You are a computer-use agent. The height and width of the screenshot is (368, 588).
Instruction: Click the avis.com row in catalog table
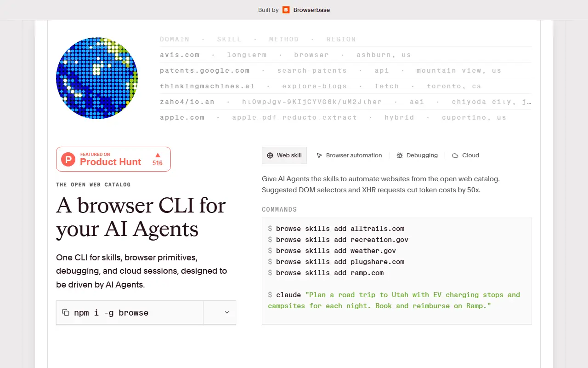click(x=345, y=55)
